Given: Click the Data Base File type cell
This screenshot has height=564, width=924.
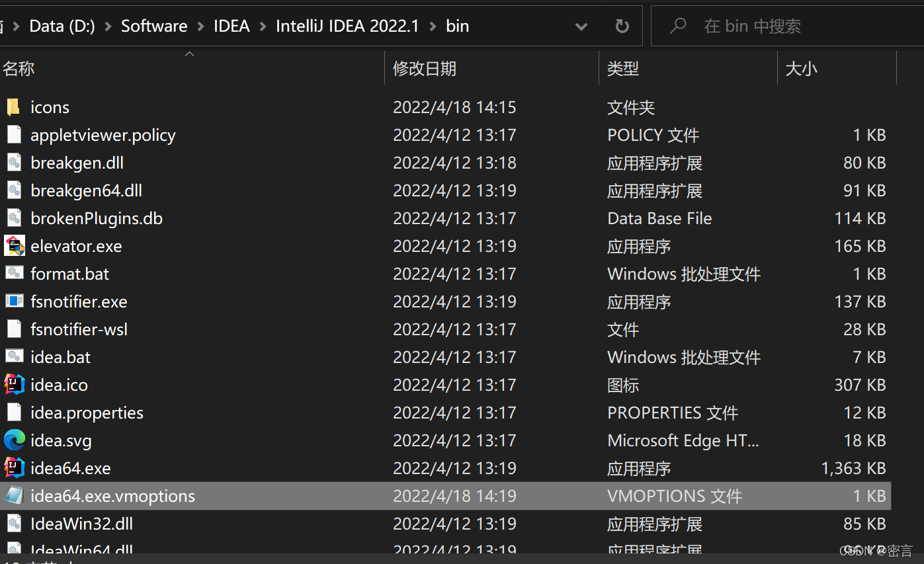Looking at the screenshot, I should (659, 218).
